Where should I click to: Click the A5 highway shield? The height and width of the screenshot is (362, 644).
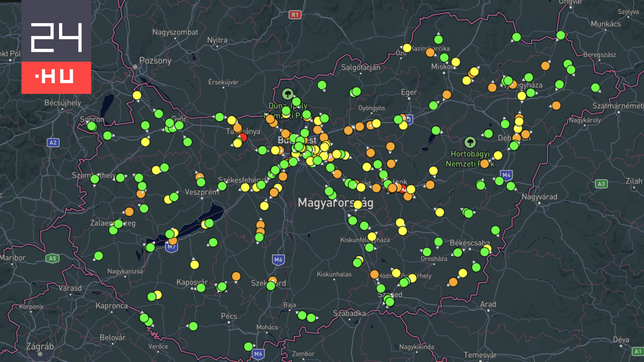(x=53, y=258)
